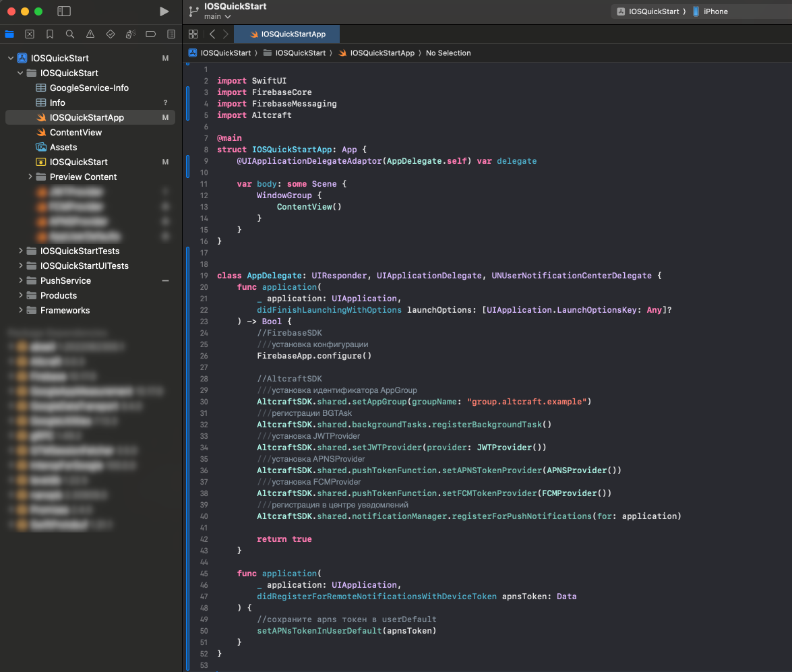
Task: Show the Bookmark navigator
Action: 50,34
